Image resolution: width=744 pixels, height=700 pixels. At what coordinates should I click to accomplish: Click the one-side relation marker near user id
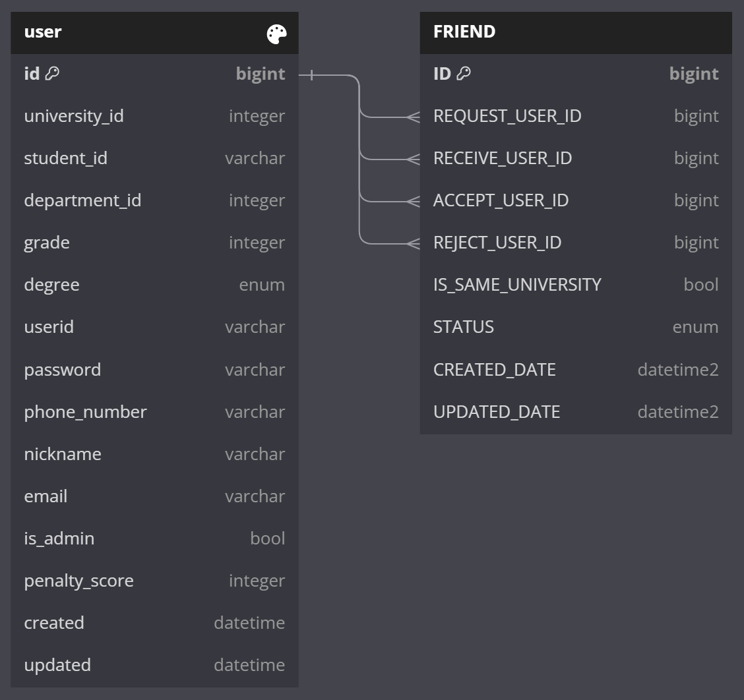pyautogui.click(x=311, y=76)
